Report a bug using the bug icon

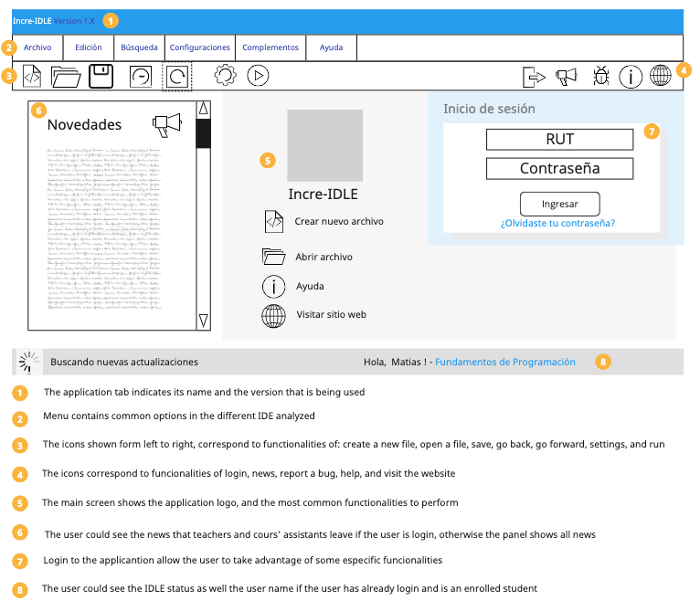pyautogui.click(x=600, y=77)
